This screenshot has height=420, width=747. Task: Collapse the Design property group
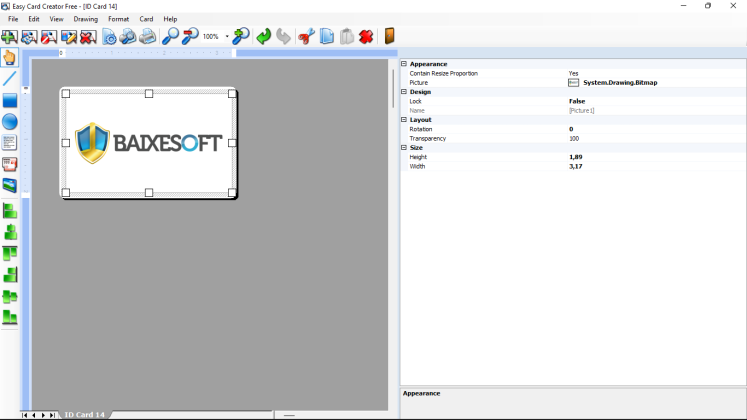click(404, 92)
